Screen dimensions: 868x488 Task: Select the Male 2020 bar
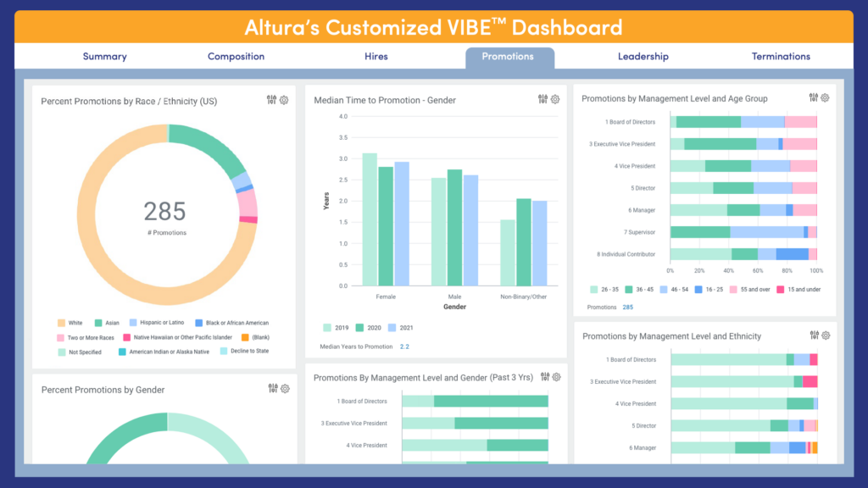coord(454,228)
